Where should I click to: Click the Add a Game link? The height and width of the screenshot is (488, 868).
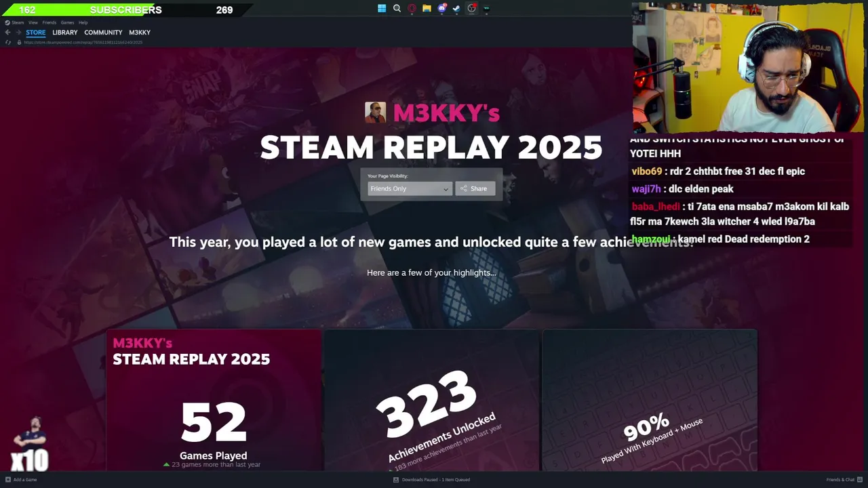[x=25, y=480]
